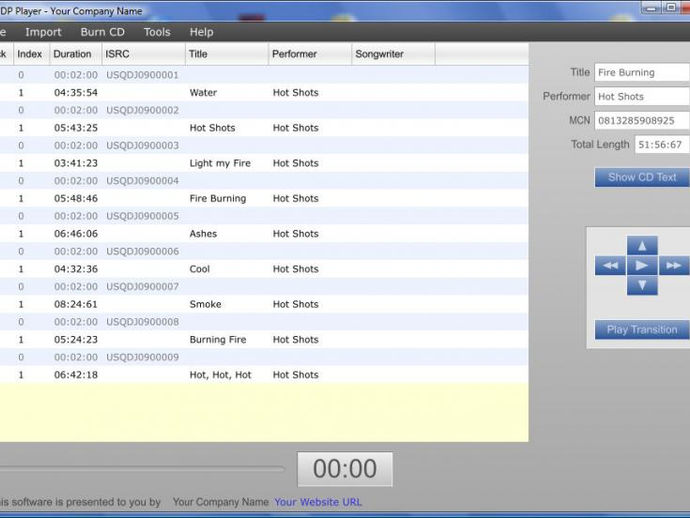Click ISRC USQDJ0900006
The width and height of the screenshot is (690, 518).
(x=143, y=251)
